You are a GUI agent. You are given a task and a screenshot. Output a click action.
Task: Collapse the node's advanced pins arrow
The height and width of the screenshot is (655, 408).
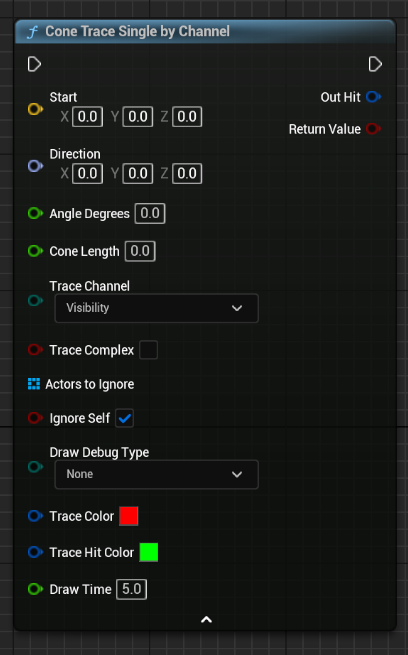click(206, 619)
